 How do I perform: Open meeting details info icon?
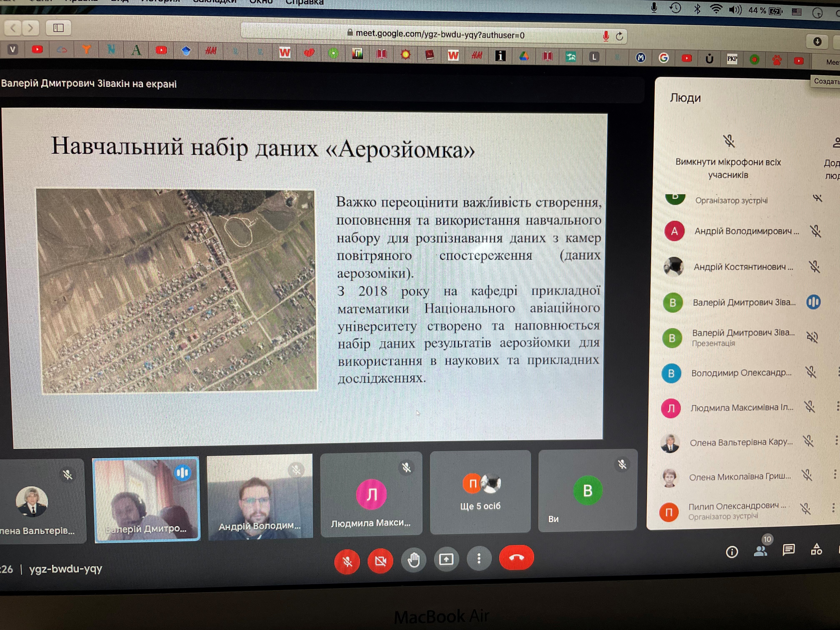click(x=732, y=552)
